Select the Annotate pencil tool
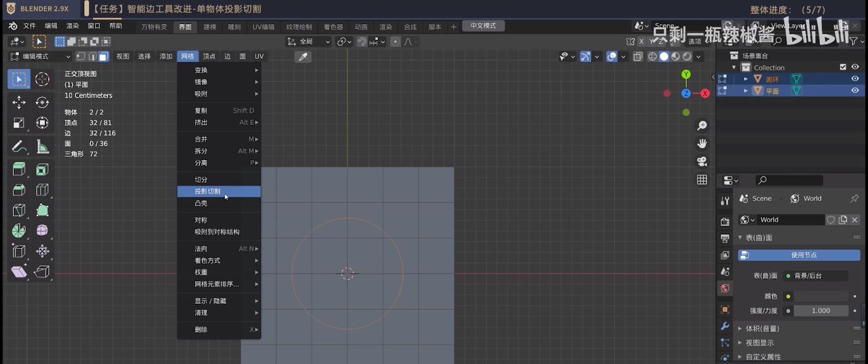868x364 pixels. [x=19, y=147]
